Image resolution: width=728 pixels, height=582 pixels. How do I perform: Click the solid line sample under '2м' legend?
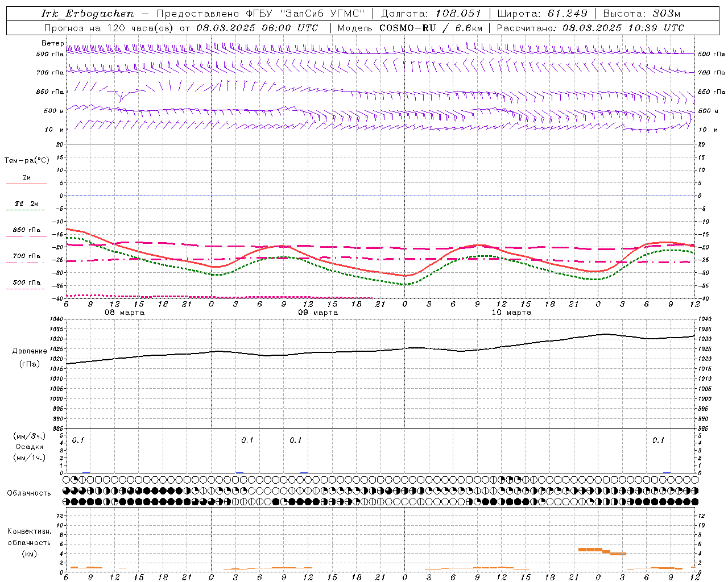26,184
